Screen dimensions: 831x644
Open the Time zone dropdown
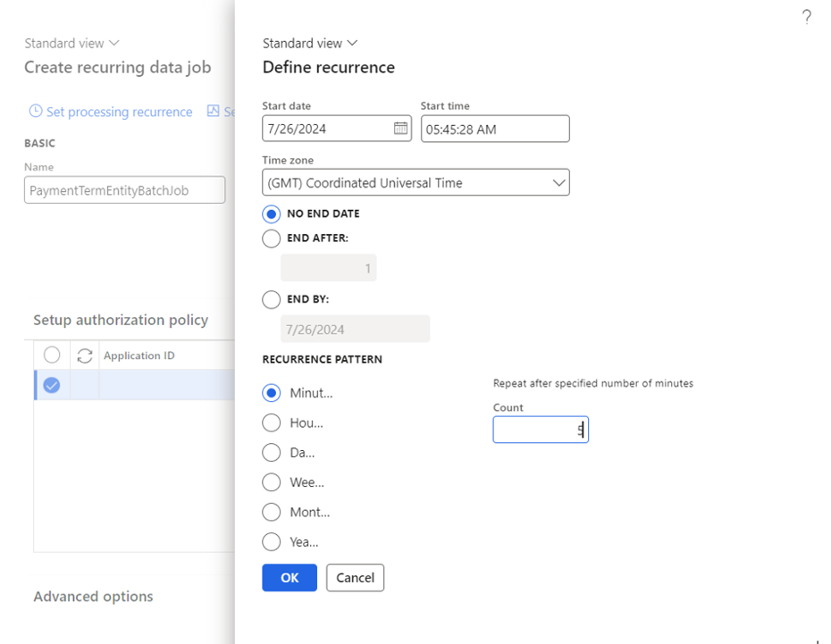[x=415, y=183]
